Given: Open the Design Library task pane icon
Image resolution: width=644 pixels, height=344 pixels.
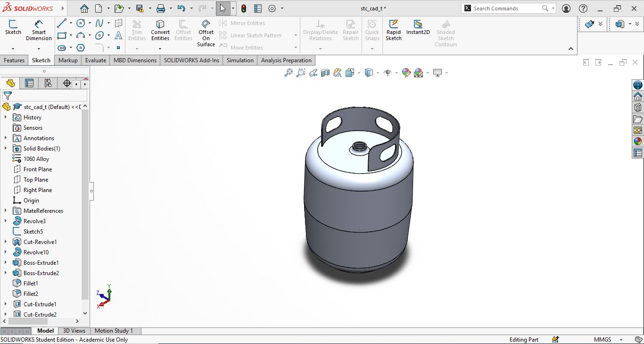Looking at the screenshot, I should [638, 108].
